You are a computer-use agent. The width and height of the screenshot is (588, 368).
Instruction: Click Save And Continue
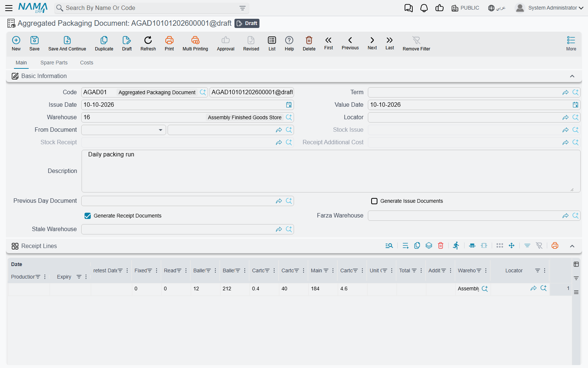point(67,43)
